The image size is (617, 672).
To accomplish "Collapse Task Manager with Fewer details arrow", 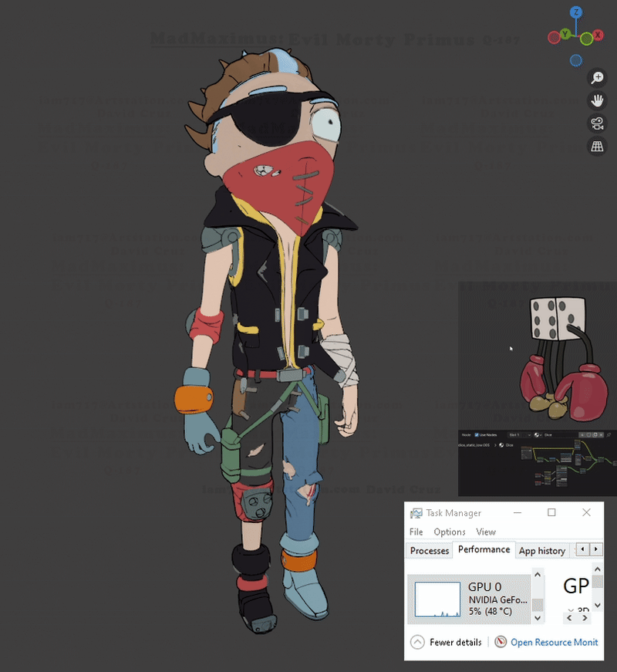I will point(417,642).
